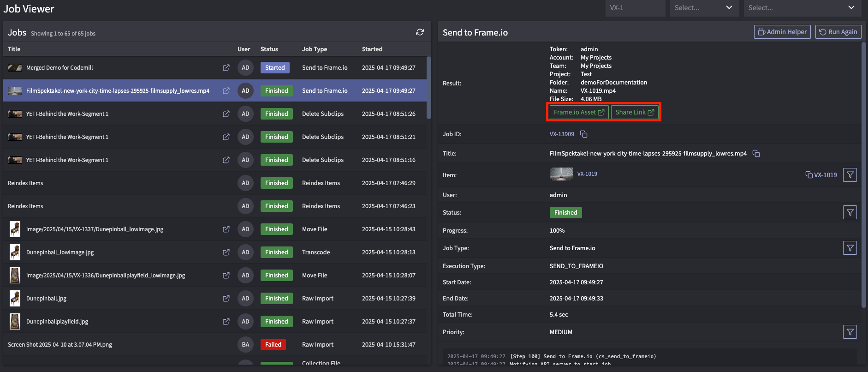
Task: Select Screen Shot 2025-04-10 failed job
Action: 215,345
